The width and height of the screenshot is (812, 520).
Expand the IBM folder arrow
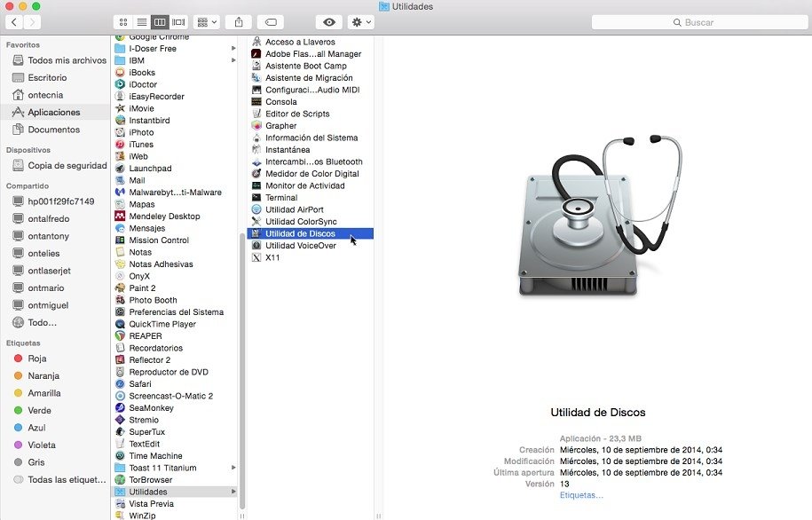[x=233, y=60]
